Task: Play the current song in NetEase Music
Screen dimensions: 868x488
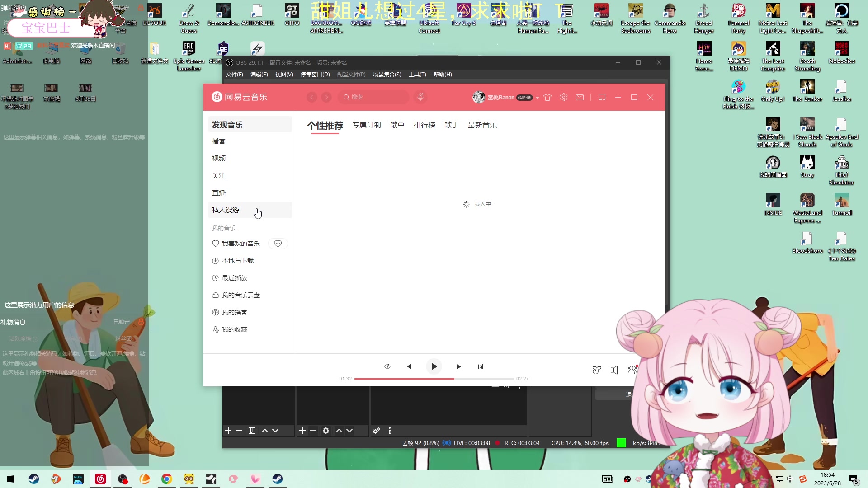Action: pyautogui.click(x=434, y=366)
